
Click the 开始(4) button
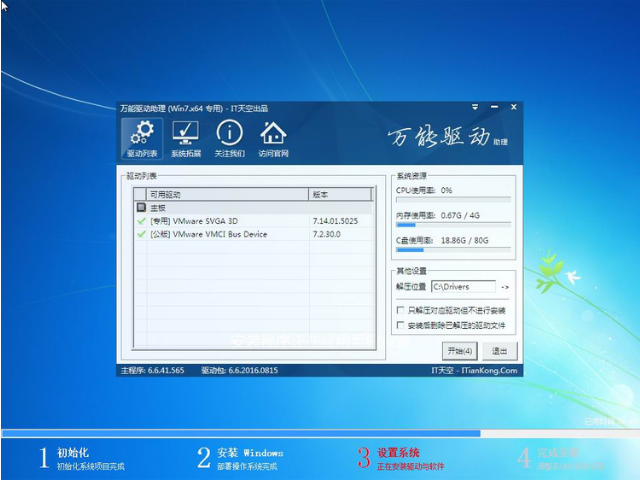click(460, 351)
